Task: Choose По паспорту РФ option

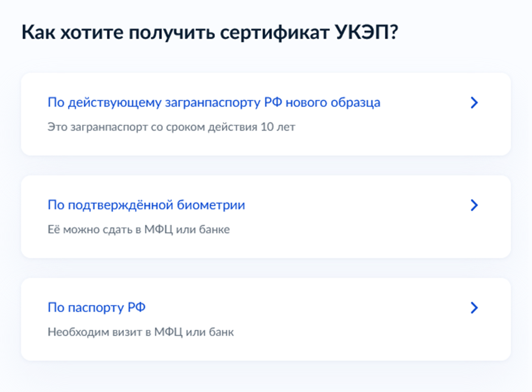Action: pos(98,307)
